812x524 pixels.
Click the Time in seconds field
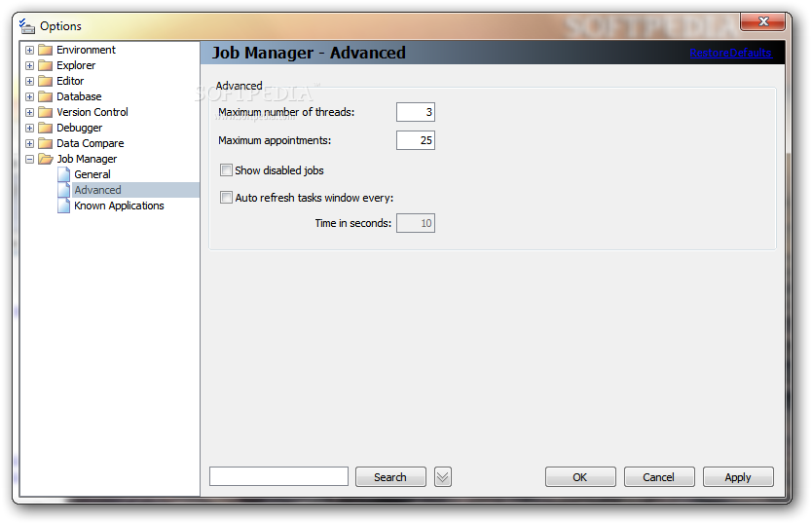(x=416, y=223)
